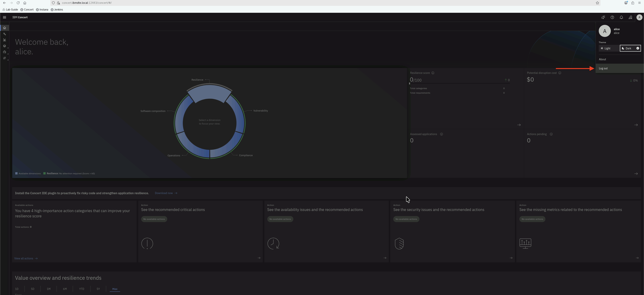
Task: Click No available actions tag under critical actions
Action: pyautogui.click(x=154, y=219)
